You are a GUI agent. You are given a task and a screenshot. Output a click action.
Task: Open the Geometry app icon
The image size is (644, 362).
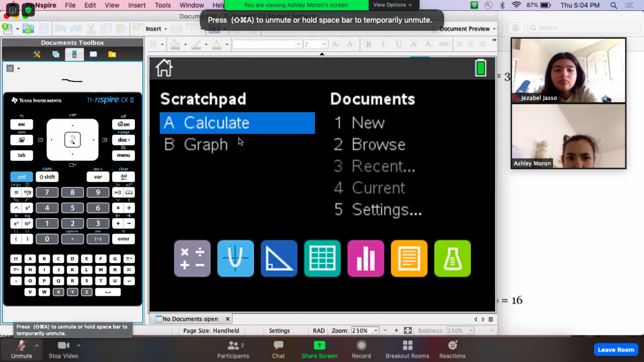point(279,258)
